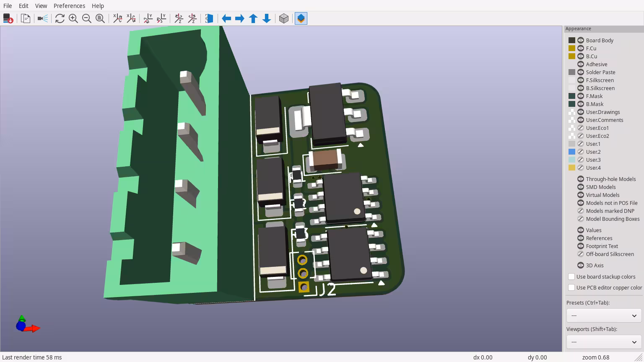The width and height of the screenshot is (644, 362).
Task: Open the View menu
Action: click(x=41, y=6)
